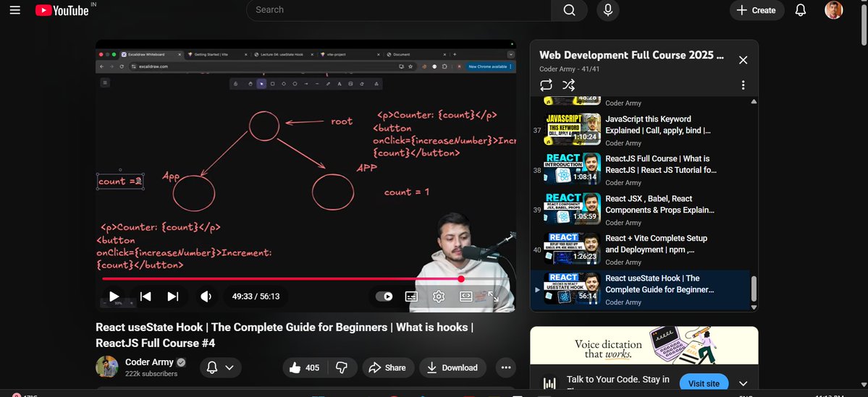Mute the video volume

coord(206,296)
